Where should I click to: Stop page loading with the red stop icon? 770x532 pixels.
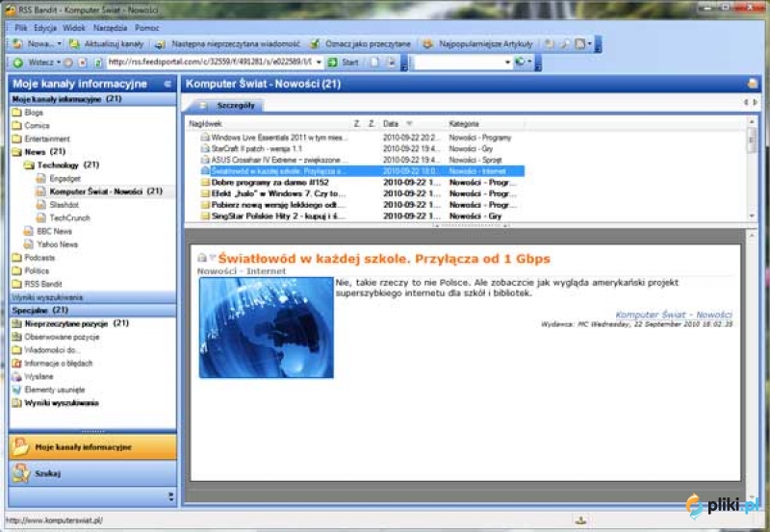[83, 63]
